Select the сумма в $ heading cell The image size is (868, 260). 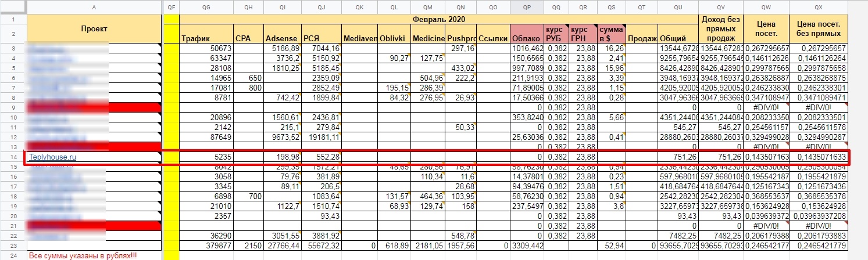click(612, 34)
